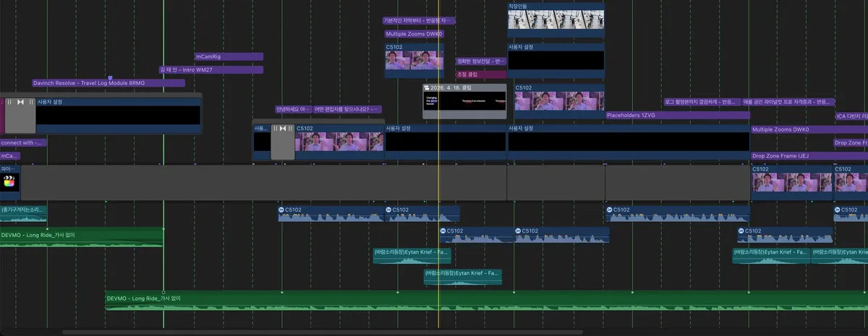Click the yellow playhead line
868x336 pixels.
point(438,181)
